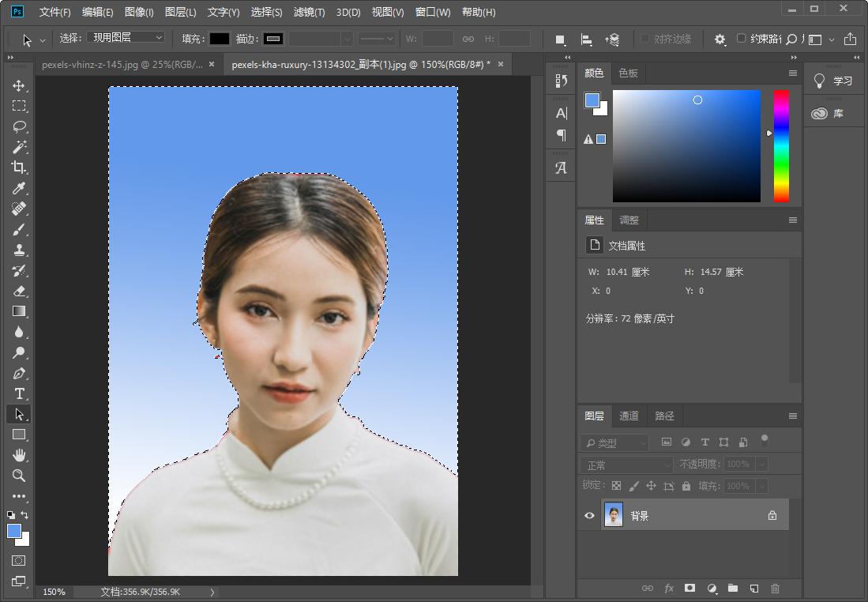Open the 现用图层 selection dropdown
868x602 pixels.
coord(126,38)
